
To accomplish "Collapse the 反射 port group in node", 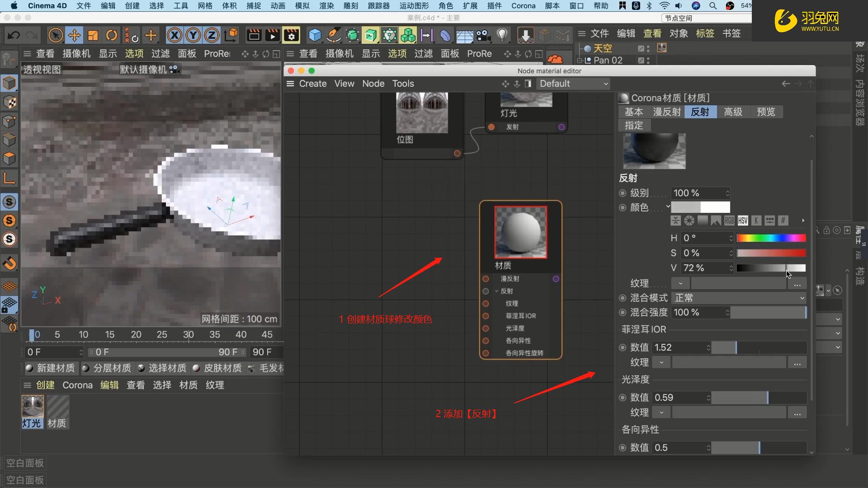I will [x=496, y=291].
